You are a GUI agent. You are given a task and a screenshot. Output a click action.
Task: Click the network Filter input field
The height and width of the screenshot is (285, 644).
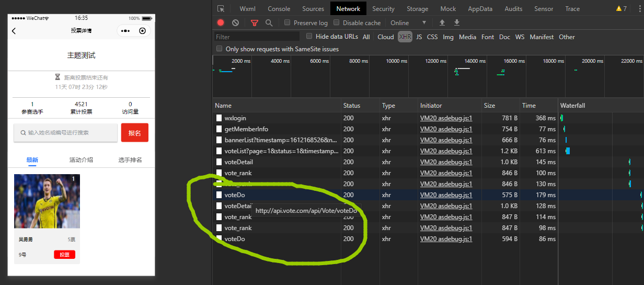point(257,37)
